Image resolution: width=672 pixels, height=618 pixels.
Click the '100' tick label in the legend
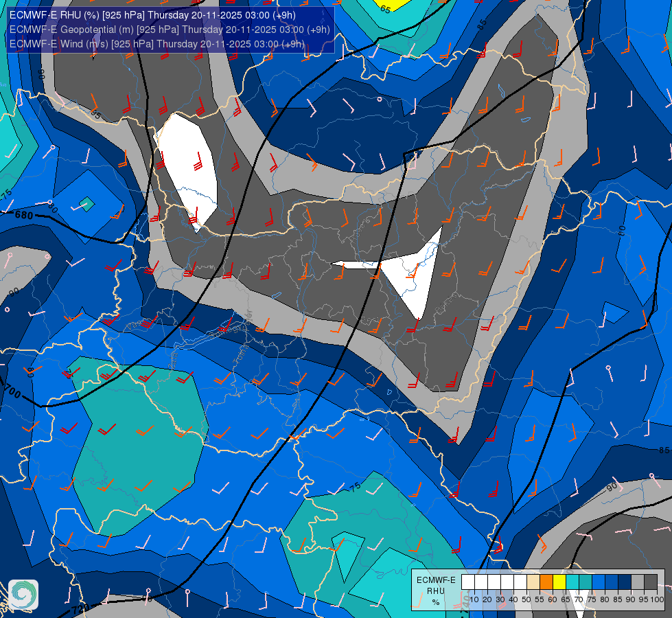658,599
